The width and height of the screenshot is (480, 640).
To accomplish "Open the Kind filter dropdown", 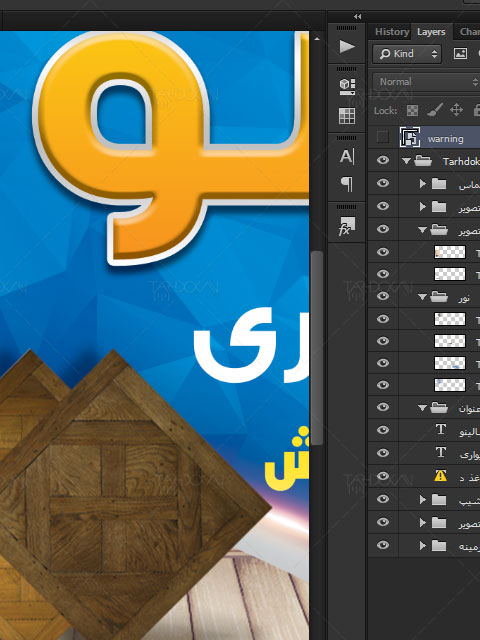I will [x=407, y=54].
